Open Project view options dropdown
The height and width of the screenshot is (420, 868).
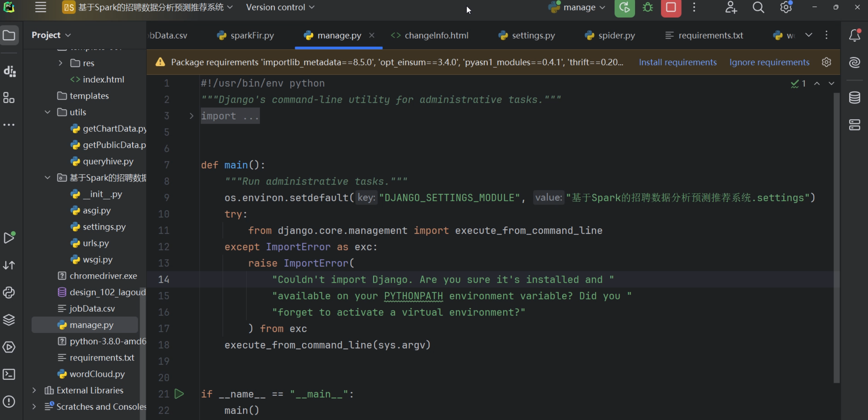coord(51,35)
